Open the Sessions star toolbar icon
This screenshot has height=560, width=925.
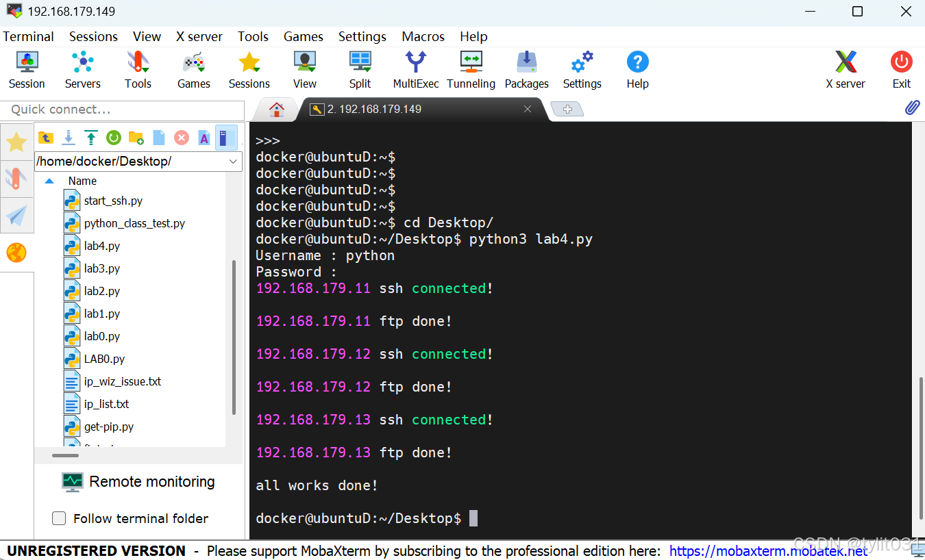tap(249, 70)
